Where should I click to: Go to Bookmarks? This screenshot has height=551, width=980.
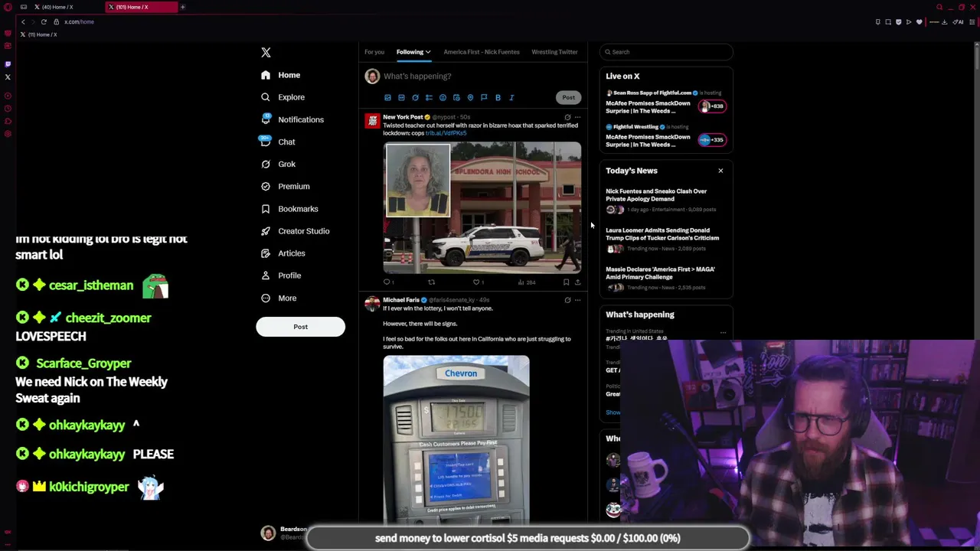pos(289,208)
